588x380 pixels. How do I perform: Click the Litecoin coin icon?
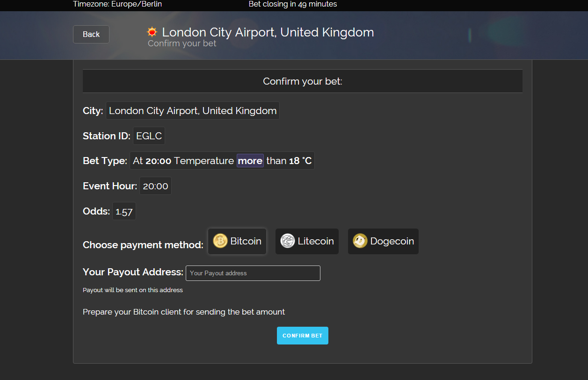(288, 241)
